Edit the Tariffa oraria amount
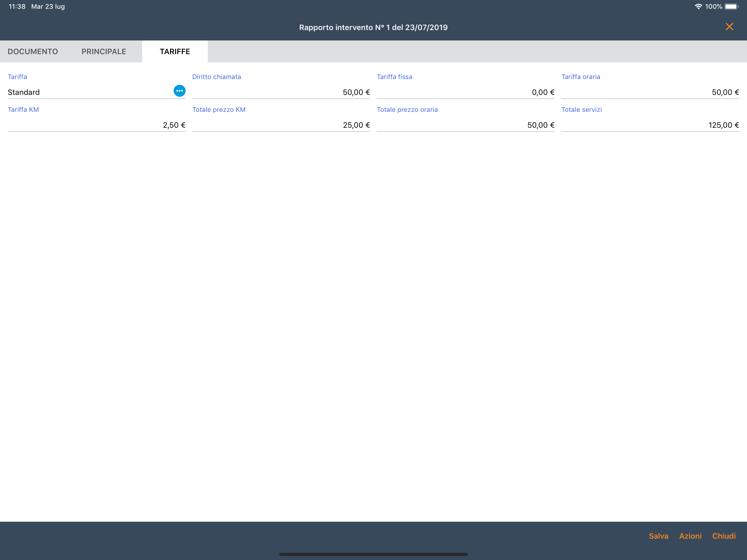The width and height of the screenshot is (747, 560). [x=650, y=92]
